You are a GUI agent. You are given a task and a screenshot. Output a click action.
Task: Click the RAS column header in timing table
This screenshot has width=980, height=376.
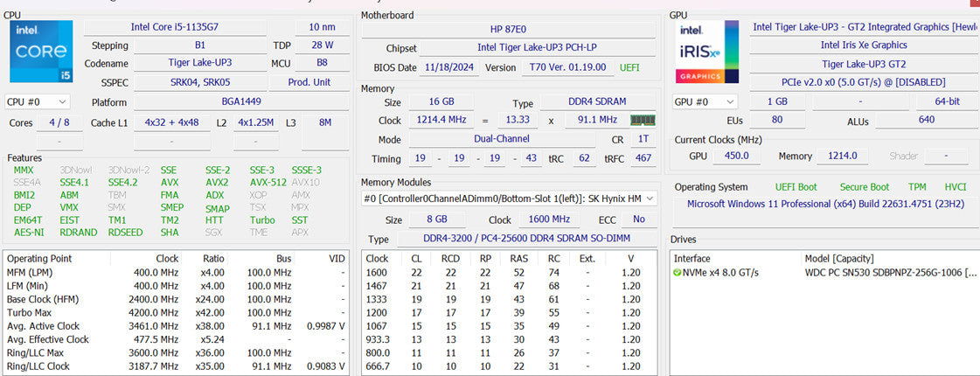coord(518,258)
